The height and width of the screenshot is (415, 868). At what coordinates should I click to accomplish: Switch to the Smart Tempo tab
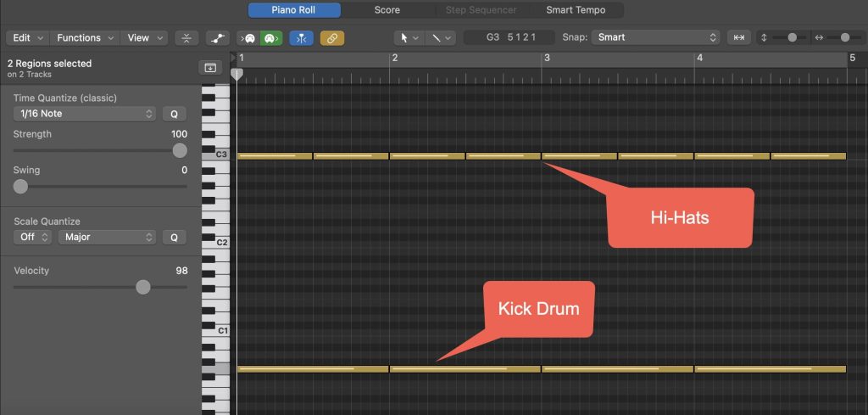pyautogui.click(x=575, y=10)
